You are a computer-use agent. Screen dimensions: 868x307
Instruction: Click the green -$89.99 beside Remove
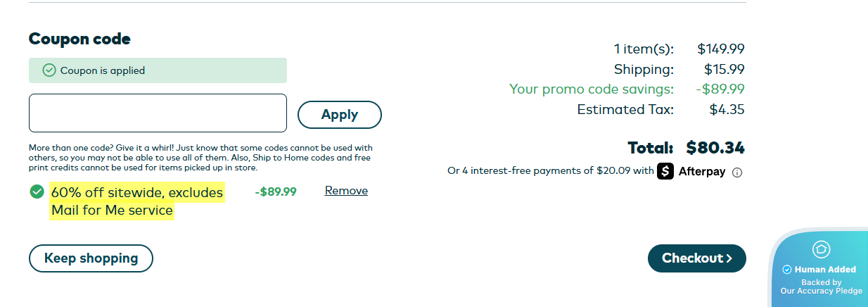click(275, 192)
